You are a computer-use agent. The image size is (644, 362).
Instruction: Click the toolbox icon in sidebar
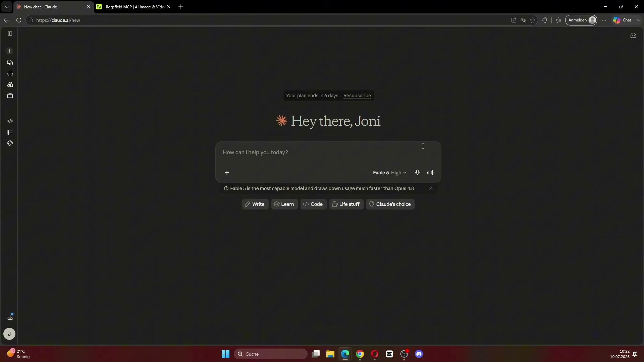click(x=10, y=96)
